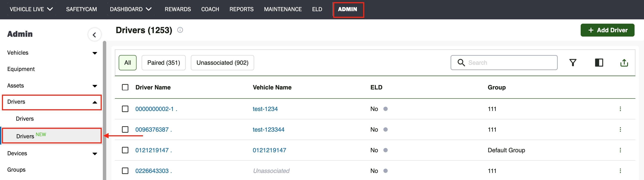Click the column layout panel icon

coord(599,63)
